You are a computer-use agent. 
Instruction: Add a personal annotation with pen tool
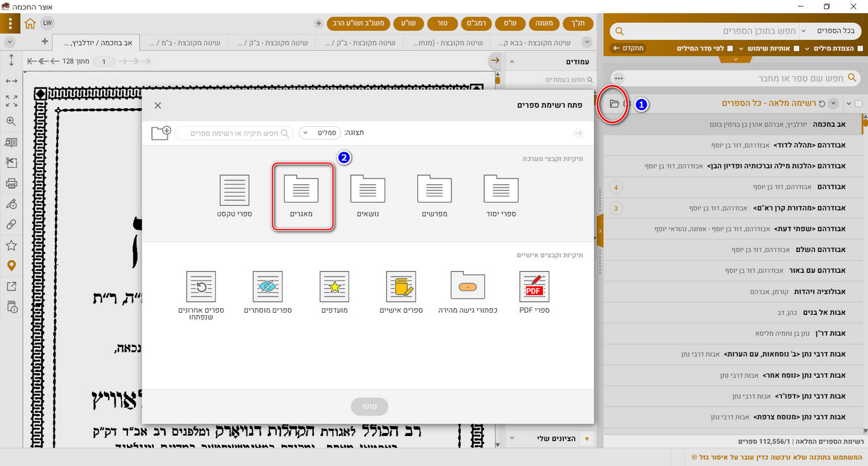tap(11, 204)
